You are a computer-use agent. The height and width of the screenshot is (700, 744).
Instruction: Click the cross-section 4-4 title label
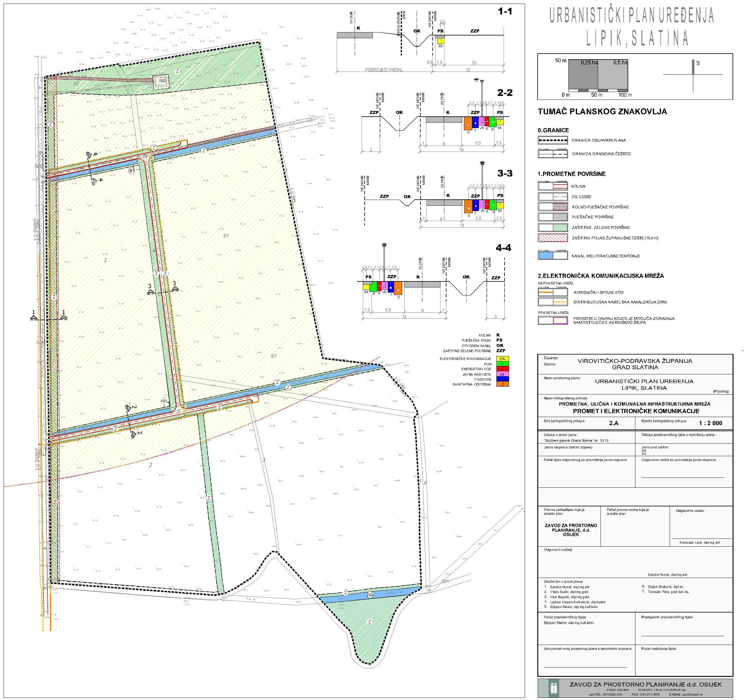[x=503, y=248]
